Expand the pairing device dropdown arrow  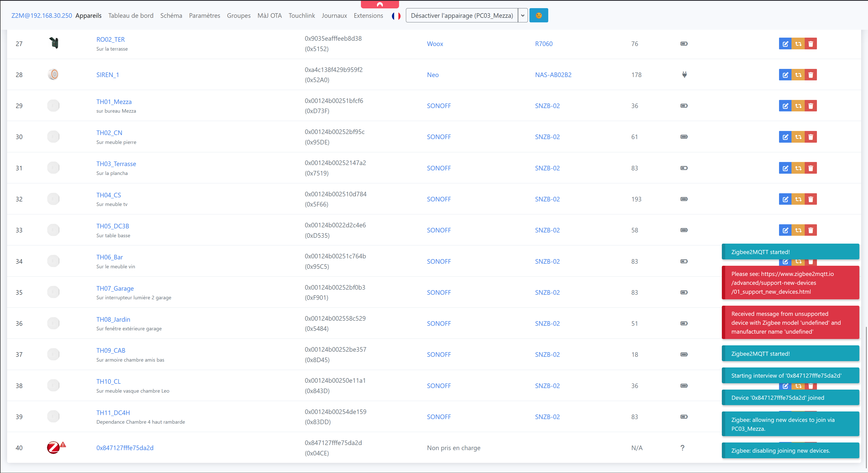pos(523,16)
